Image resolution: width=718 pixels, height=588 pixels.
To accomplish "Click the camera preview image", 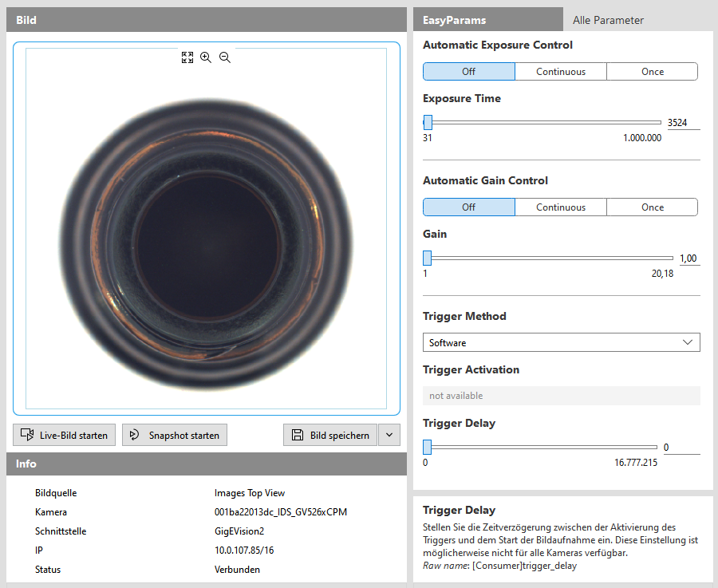I will point(206,239).
